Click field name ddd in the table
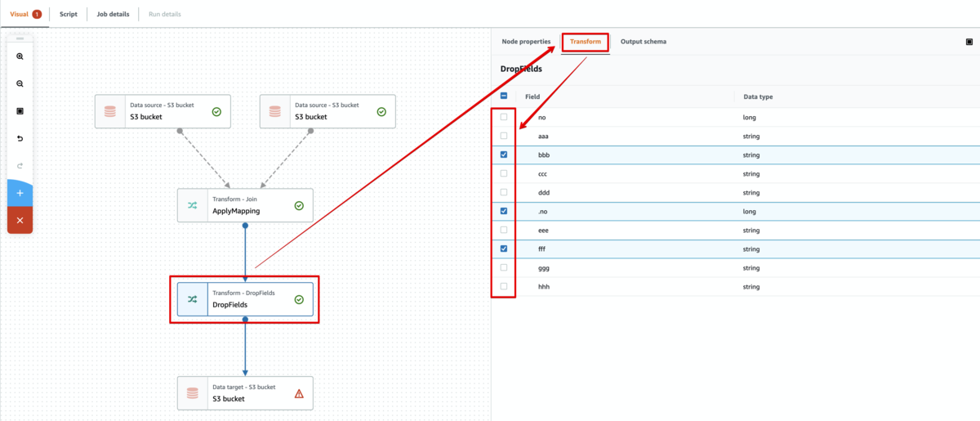The height and width of the screenshot is (421, 980). pos(544,193)
